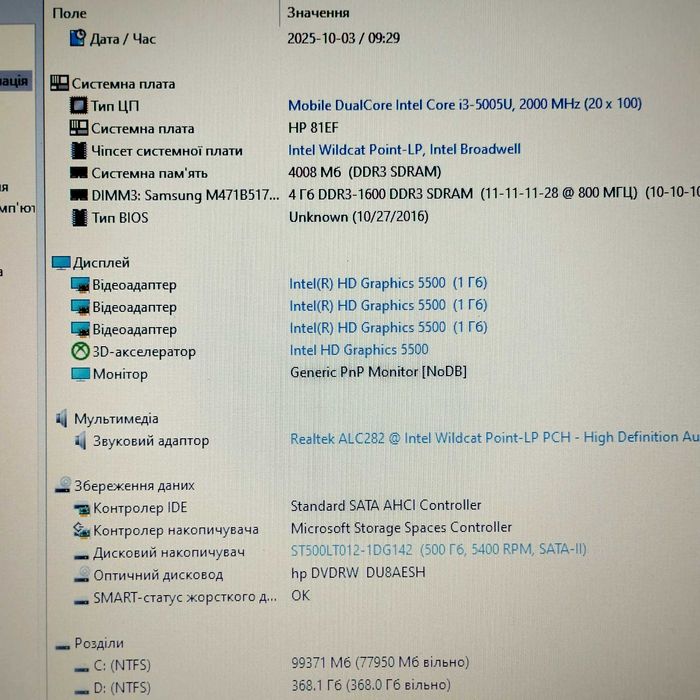Select the Чіпсет системної плати label
The width and height of the screenshot is (700, 700).
pos(167,151)
